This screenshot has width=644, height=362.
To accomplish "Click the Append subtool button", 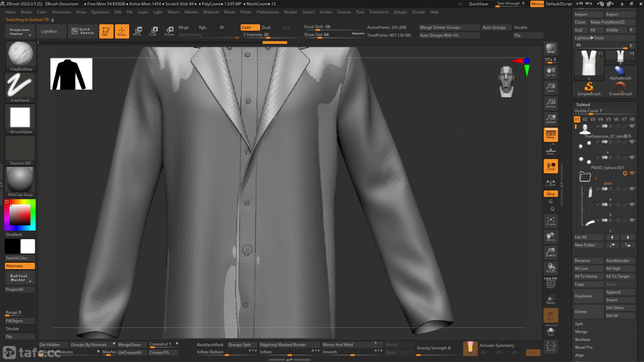I will coord(620,292).
